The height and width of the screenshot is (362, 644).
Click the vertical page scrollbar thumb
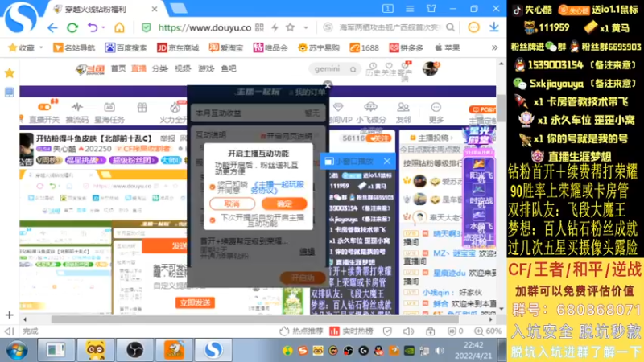[501, 108]
